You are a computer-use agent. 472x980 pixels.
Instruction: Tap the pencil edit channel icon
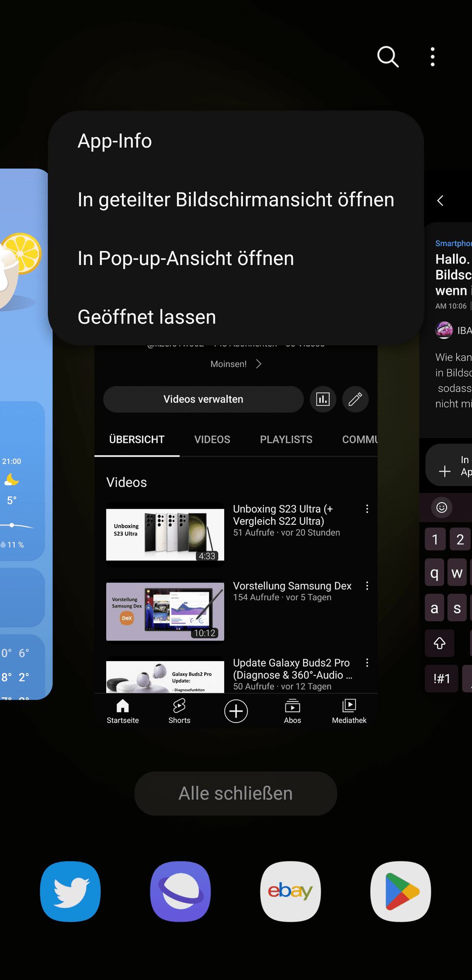(x=355, y=399)
